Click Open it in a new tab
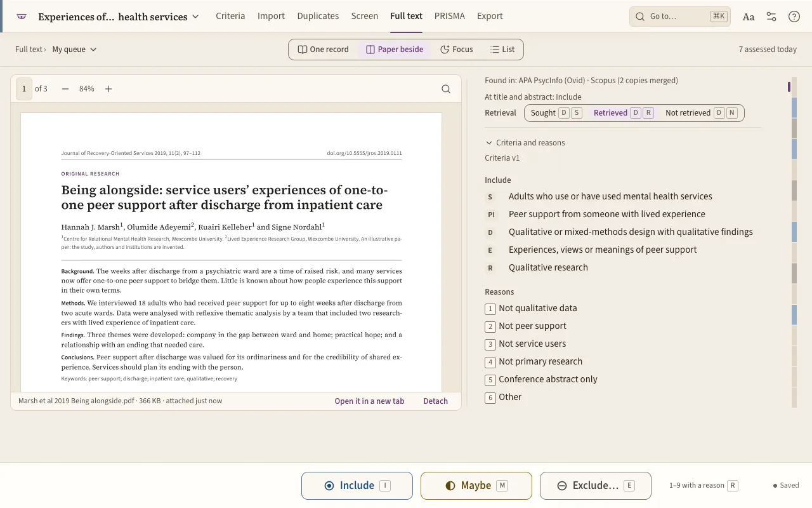Image resolution: width=812 pixels, height=508 pixels. click(369, 401)
